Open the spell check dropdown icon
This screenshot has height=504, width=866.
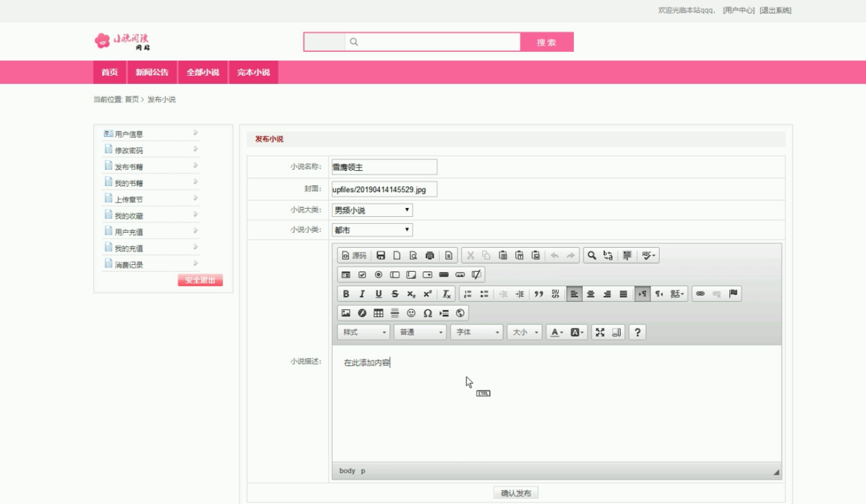coord(649,255)
